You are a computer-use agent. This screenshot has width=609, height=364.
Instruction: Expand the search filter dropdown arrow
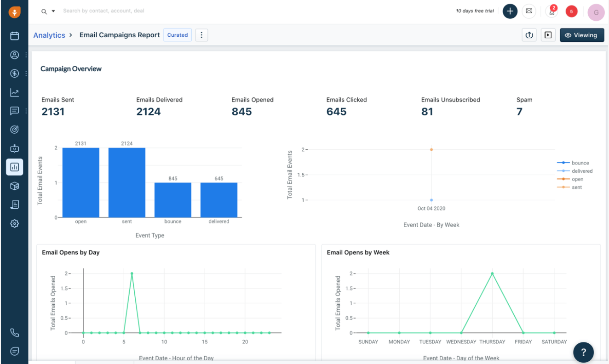coord(53,11)
